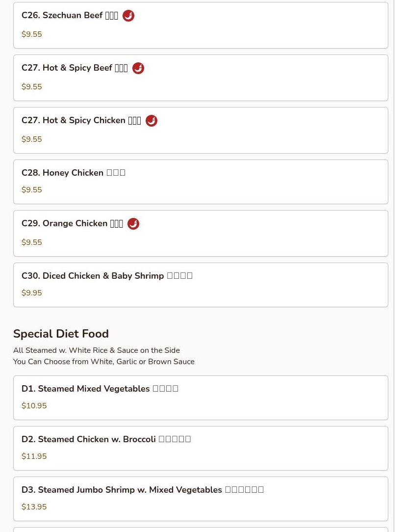Click the $10.95 price for Steamed Mixed Vegetables
Screen dimensions: 404x532
pos(34,406)
